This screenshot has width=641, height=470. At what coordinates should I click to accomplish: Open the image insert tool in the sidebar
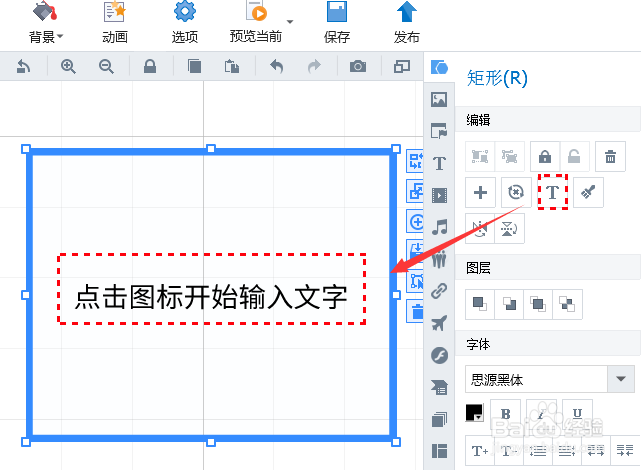click(439, 99)
